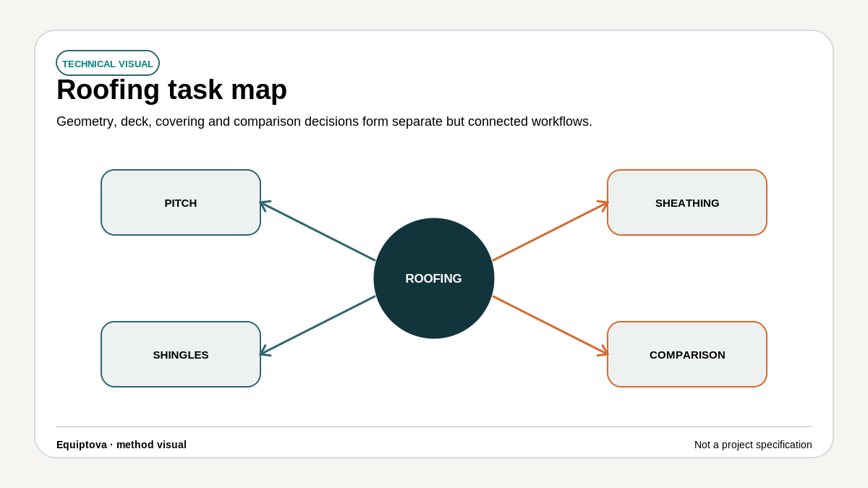Click the 'Equiptova · method visual' footer text
Screen dimensions: 868x488
pos(122,445)
